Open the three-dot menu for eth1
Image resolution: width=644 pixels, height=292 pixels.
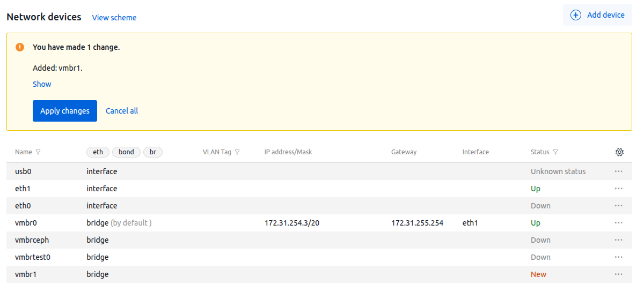tap(618, 189)
